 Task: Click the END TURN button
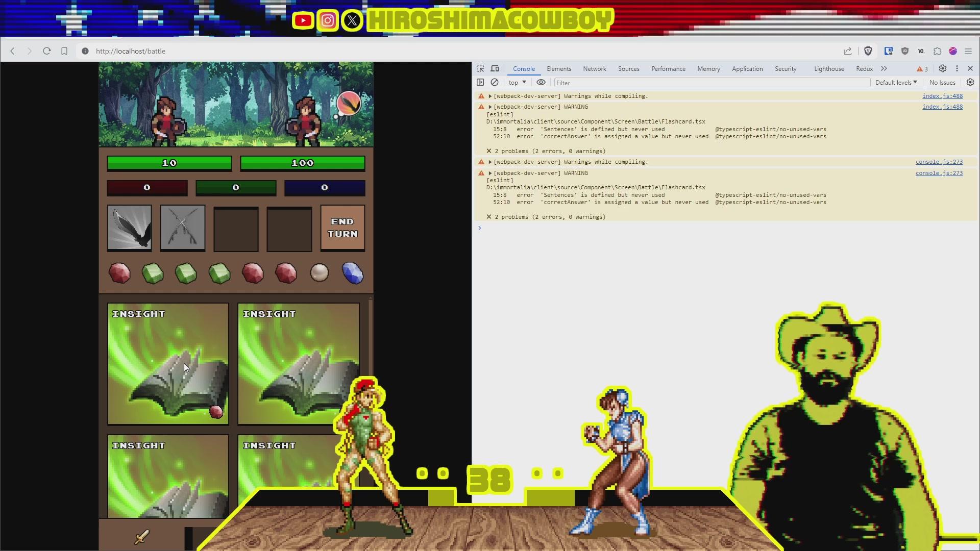click(342, 228)
